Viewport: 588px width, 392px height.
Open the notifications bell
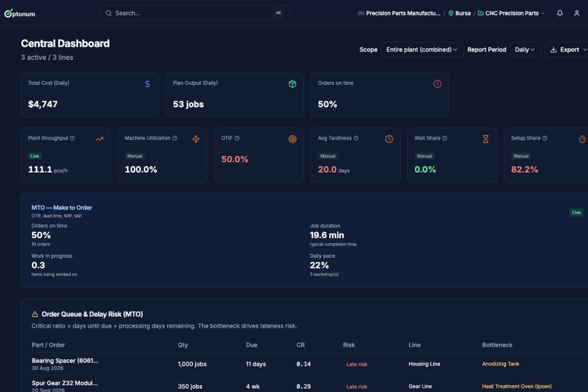tap(560, 13)
